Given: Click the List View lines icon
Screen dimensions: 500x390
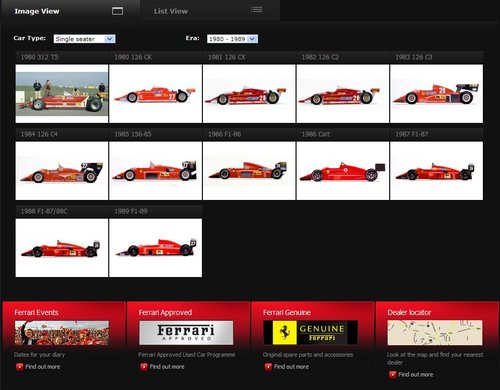Looking at the screenshot, I should pos(256,10).
